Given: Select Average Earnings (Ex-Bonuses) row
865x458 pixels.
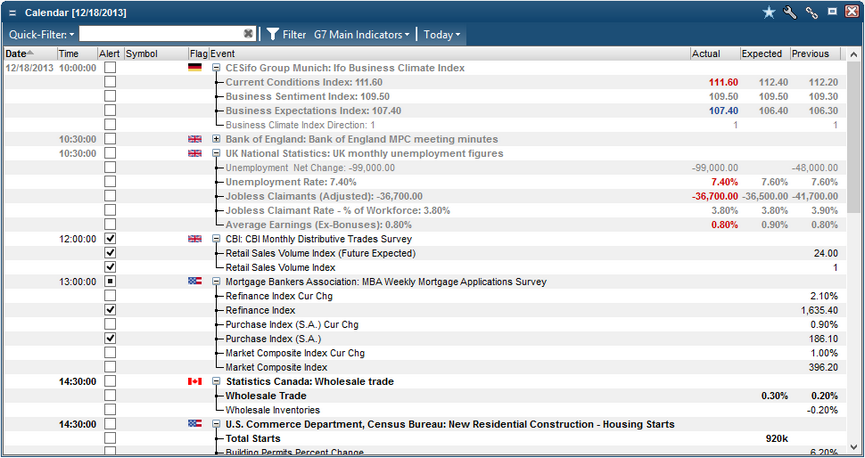Looking at the screenshot, I should 424,225.
